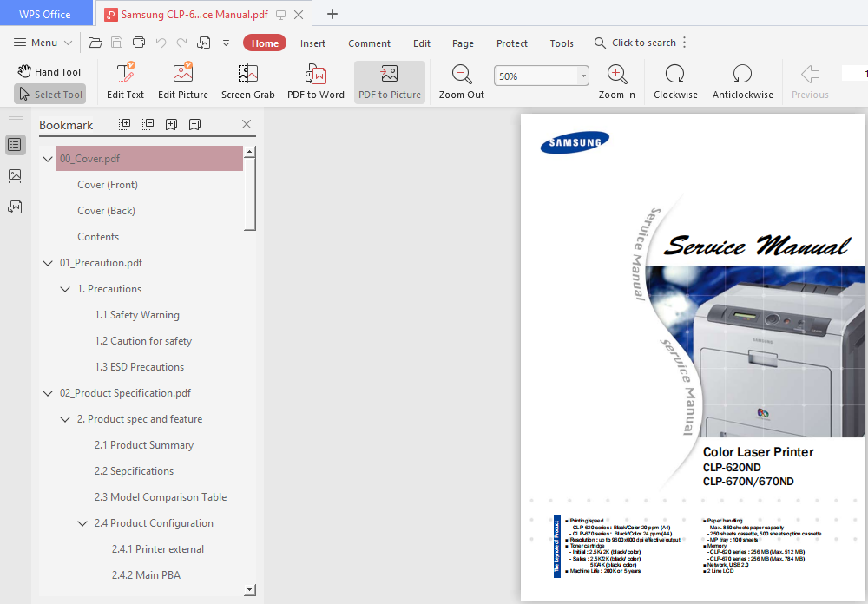
Task: Click the Undo arrow icon
Action: (161, 43)
